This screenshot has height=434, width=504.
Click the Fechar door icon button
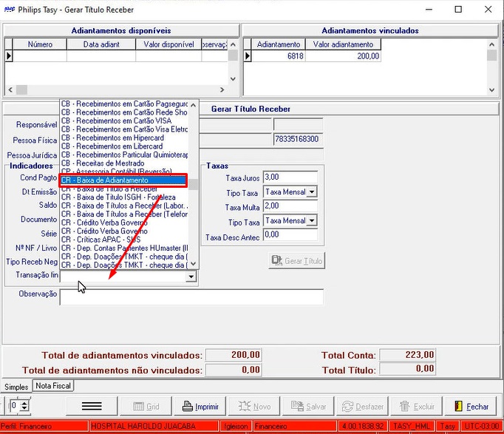[471, 407]
